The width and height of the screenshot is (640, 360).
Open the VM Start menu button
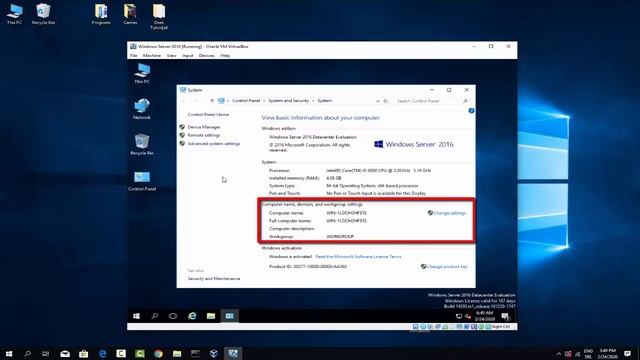click(x=136, y=316)
